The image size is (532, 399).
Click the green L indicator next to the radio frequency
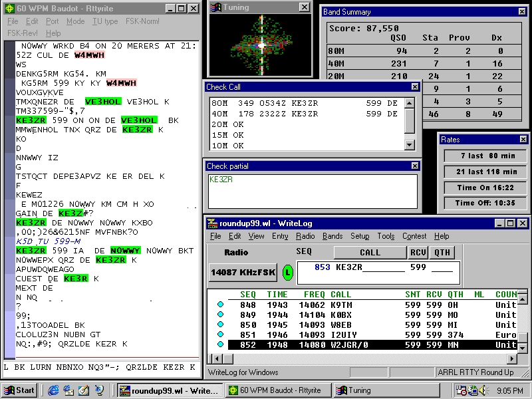coord(287,272)
